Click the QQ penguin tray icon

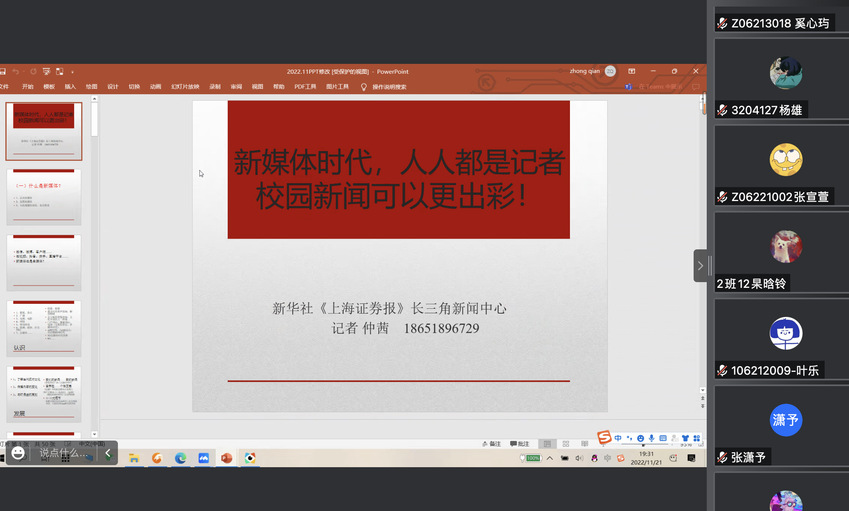595,458
